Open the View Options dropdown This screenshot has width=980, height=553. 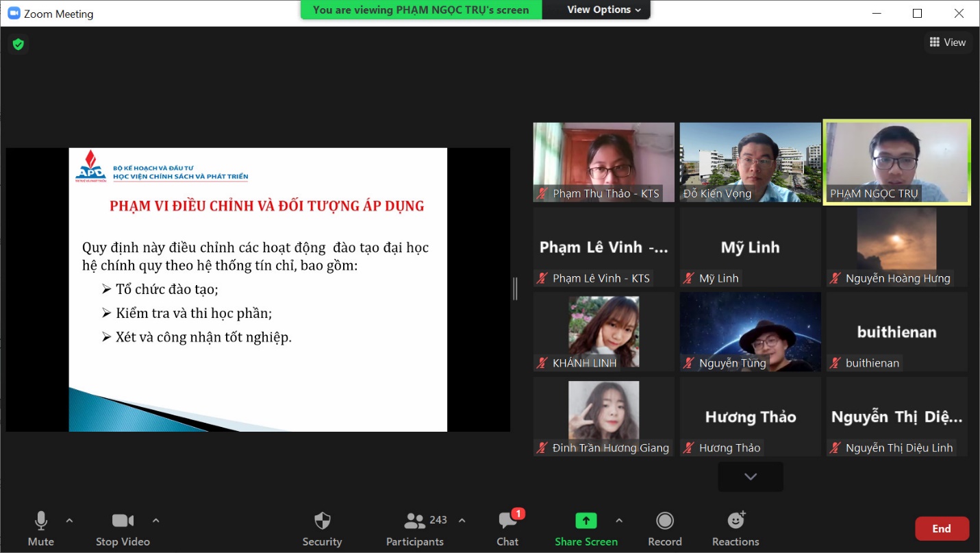click(x=603, y=10)
